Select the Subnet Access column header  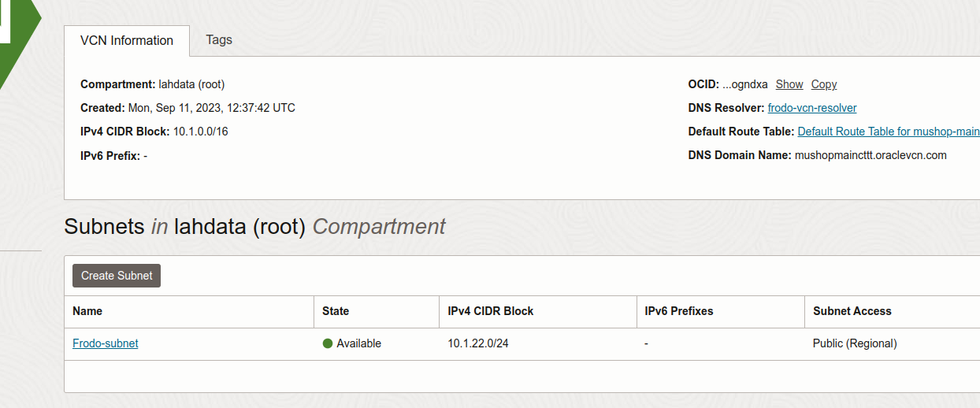(852, 311)
